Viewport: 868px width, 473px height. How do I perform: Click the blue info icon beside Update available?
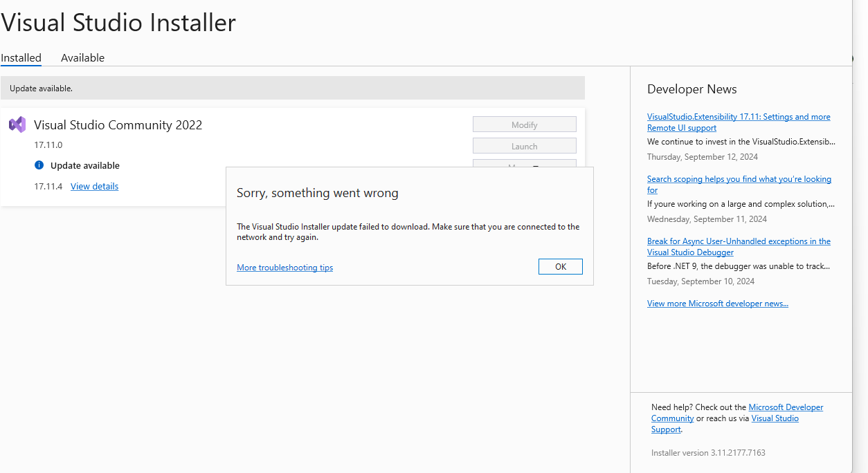(39, 165)
